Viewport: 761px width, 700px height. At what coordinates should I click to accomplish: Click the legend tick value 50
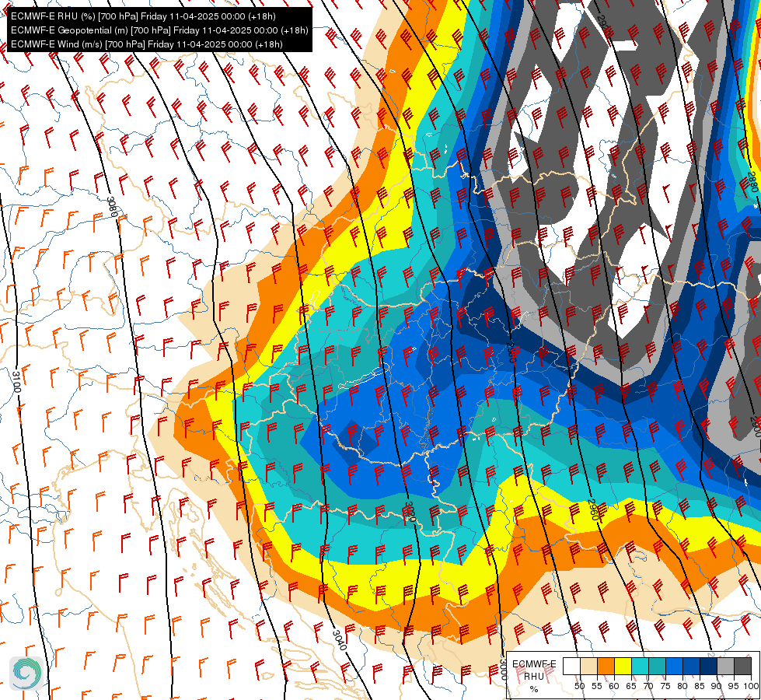pyautogui.click(x=579, y=686)
